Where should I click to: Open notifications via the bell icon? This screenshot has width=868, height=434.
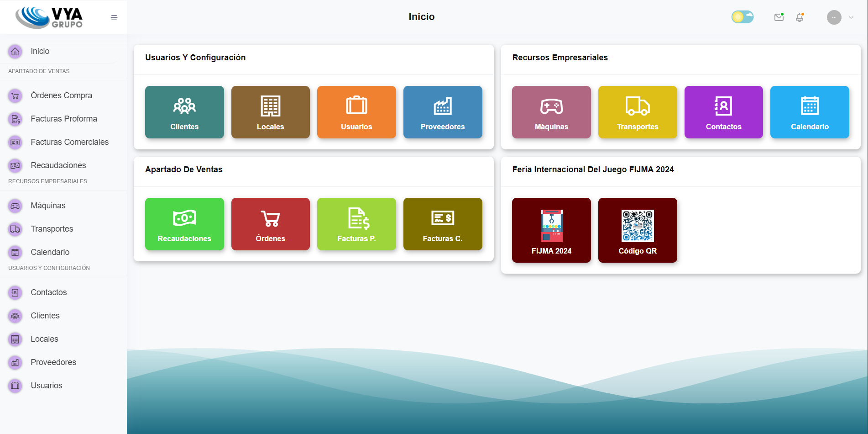click(800, 17)
